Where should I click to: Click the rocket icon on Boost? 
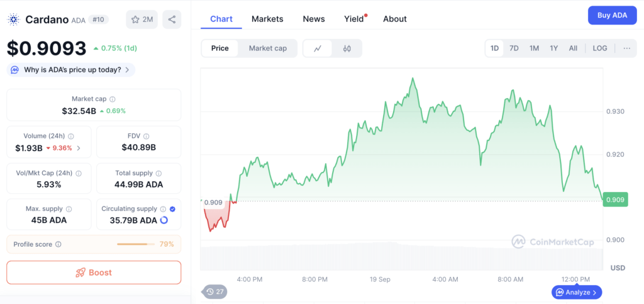(80, 273)
